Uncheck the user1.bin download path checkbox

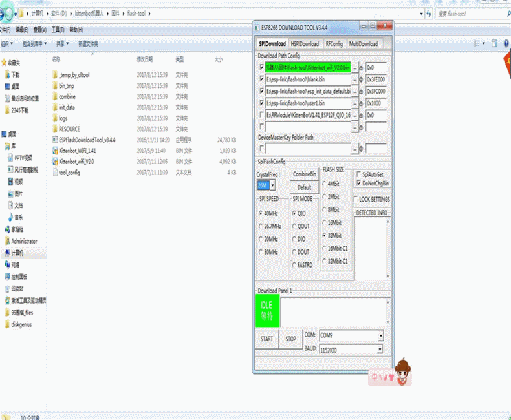261,103
